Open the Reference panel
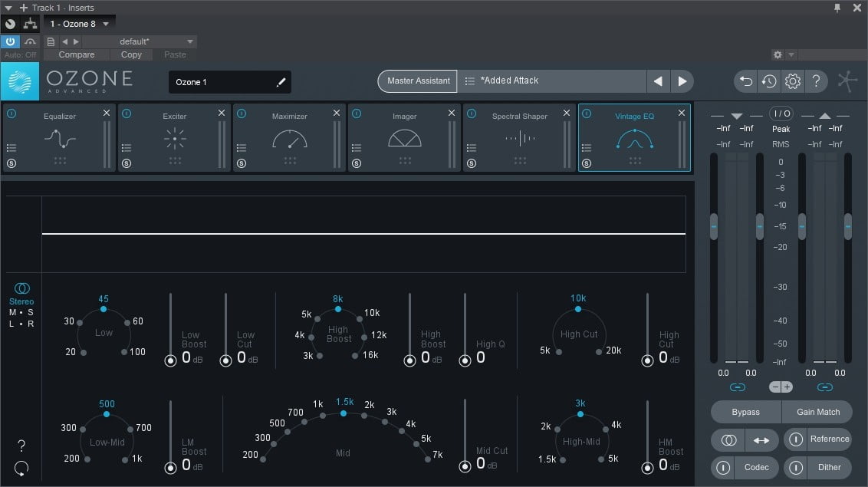Image resolution: width=868 pixels, height=487 pixels. coord(829,439)
